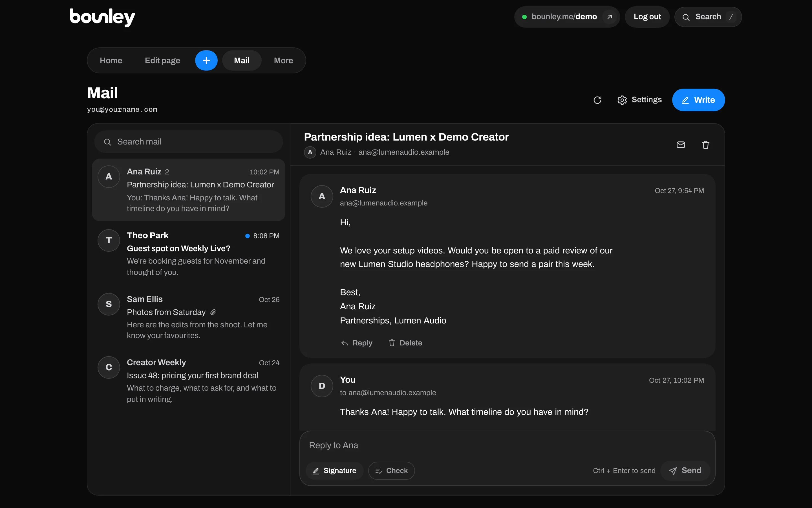The width and height of the screenshot is (812, 508).
Task: Click the blue unread dot on the Theo Park email
Action: click(247, 236)
